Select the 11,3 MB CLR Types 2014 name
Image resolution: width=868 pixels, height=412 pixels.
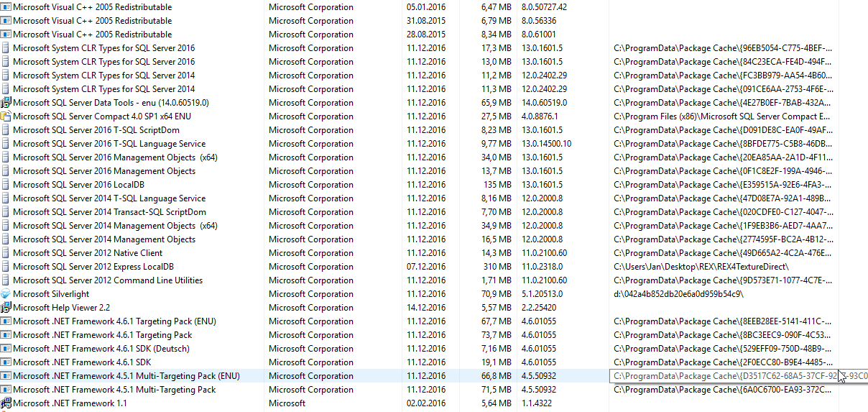(x=104, y=89)
